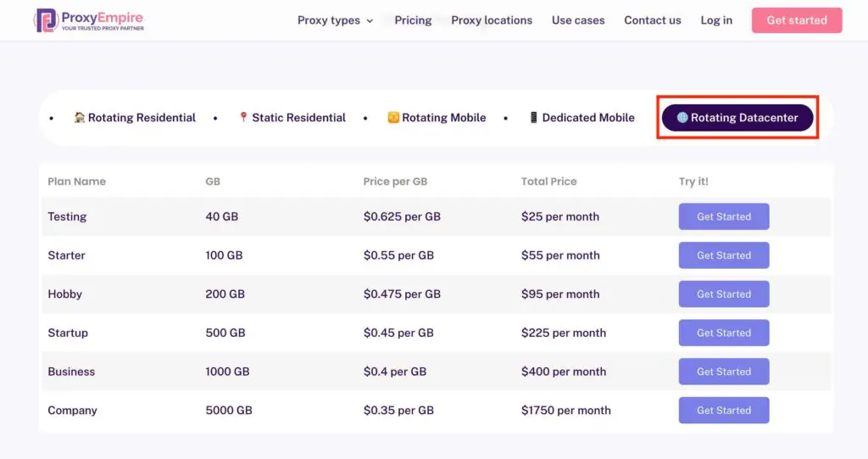Click the Plan Name column header
868x459 pixels.
pyautogui.click(x=76, y=182)
